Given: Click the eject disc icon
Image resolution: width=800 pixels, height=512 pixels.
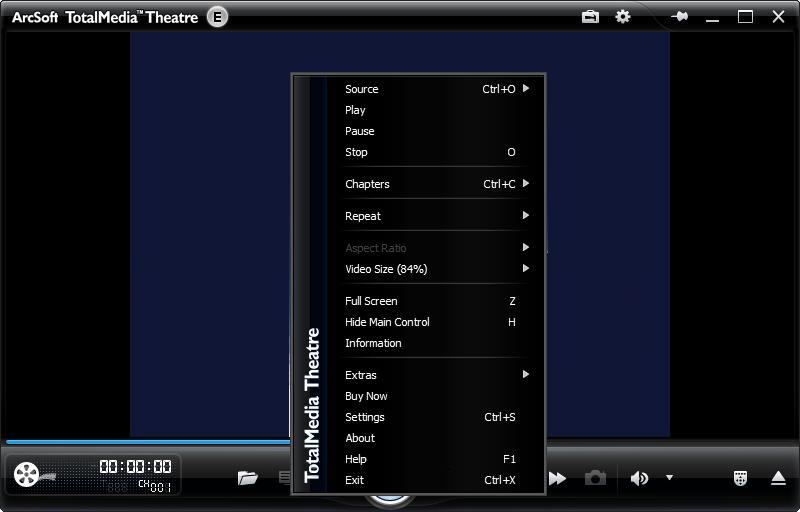Looking at the screenshot, I should click(778, 478).
